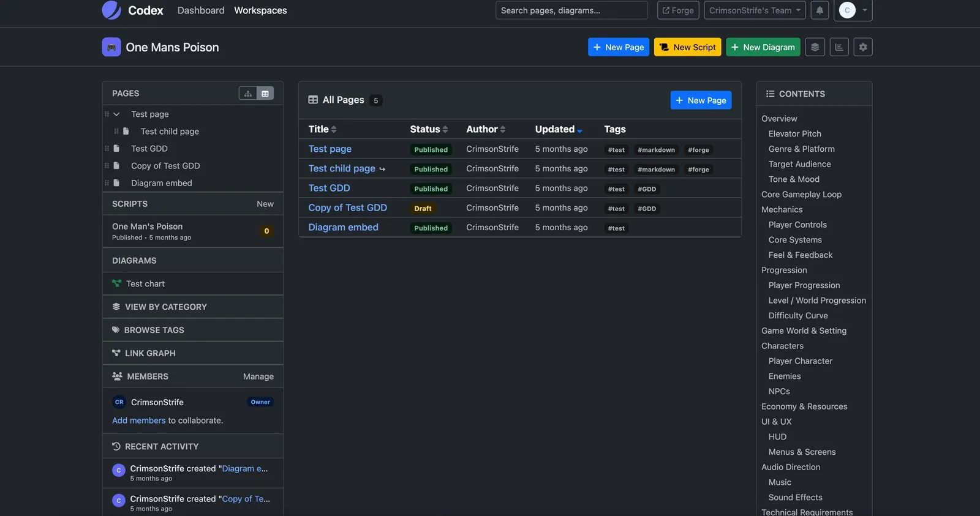
Task: Create a New Script
Action: pyautogui.click(x=688, y=47)
